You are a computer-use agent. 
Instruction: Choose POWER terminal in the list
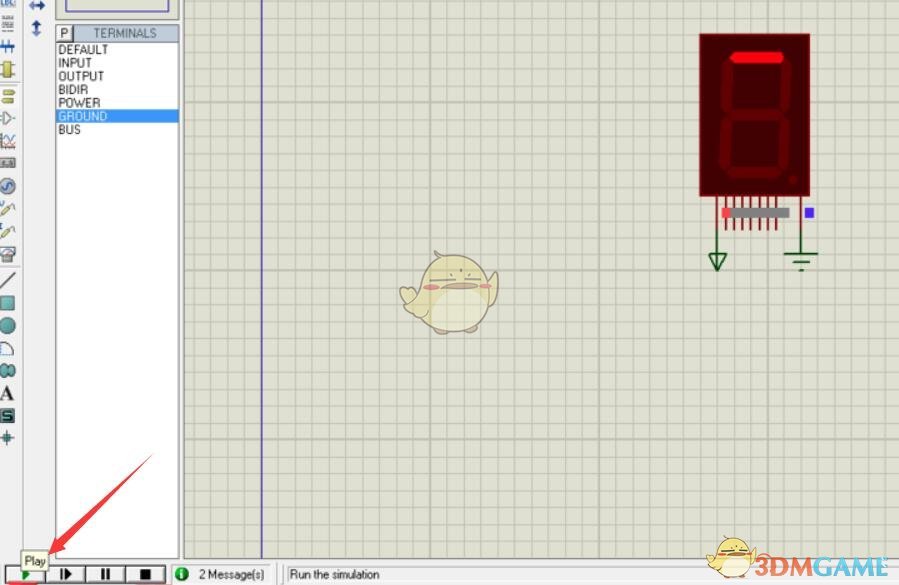(117, 103)
